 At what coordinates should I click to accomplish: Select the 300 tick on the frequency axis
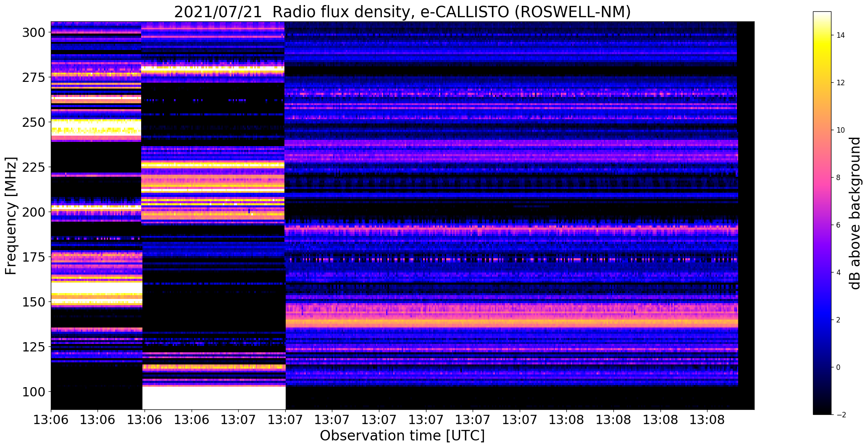34,32
